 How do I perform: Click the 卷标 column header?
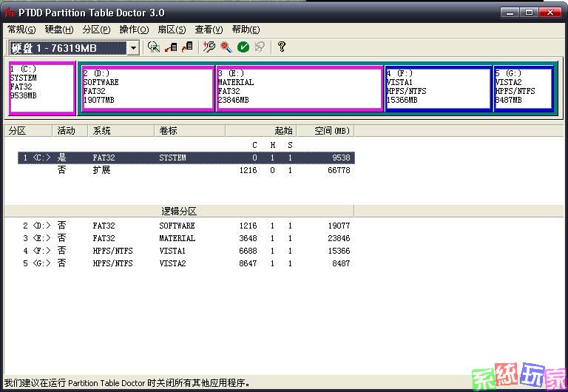pyautogui.click(x=190, y=131)
